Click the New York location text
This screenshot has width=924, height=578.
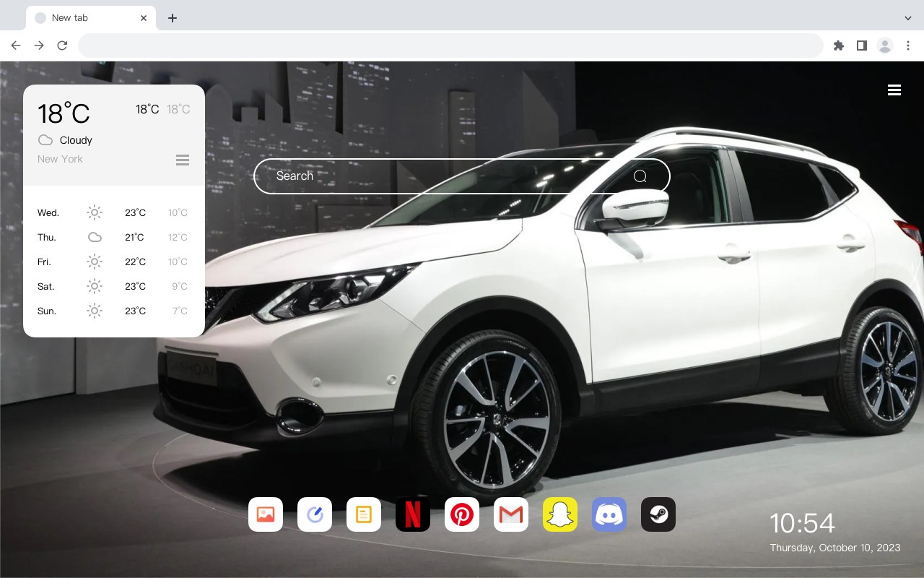click(x=60, y=159)
